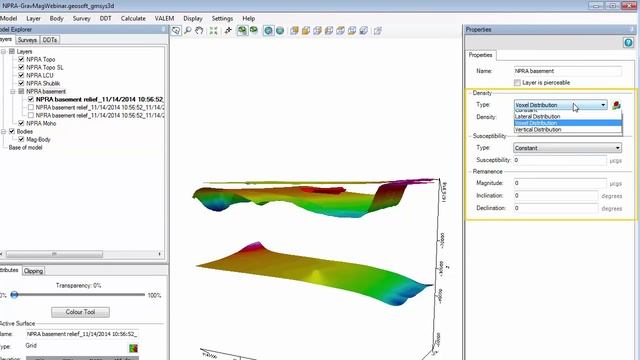Click the zoom-to-full-extent arrows icon
Screen dimensions: 640x360
click(213, 31)
